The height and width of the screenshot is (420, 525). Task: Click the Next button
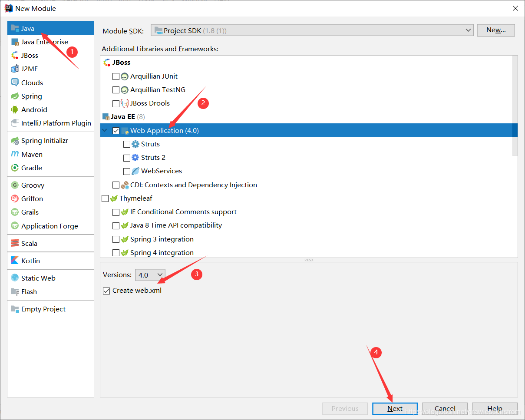395,408
